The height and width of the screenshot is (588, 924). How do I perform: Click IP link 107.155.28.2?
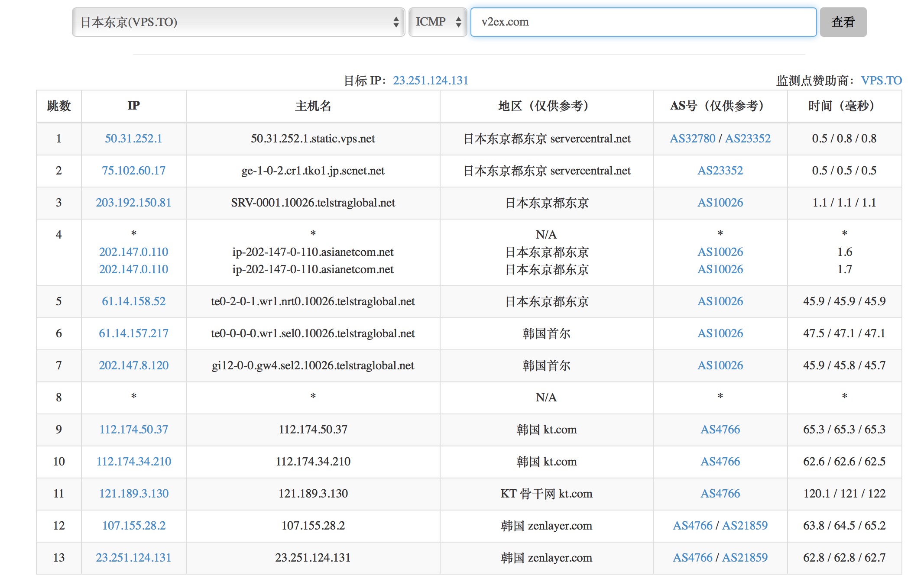point(133,526)
